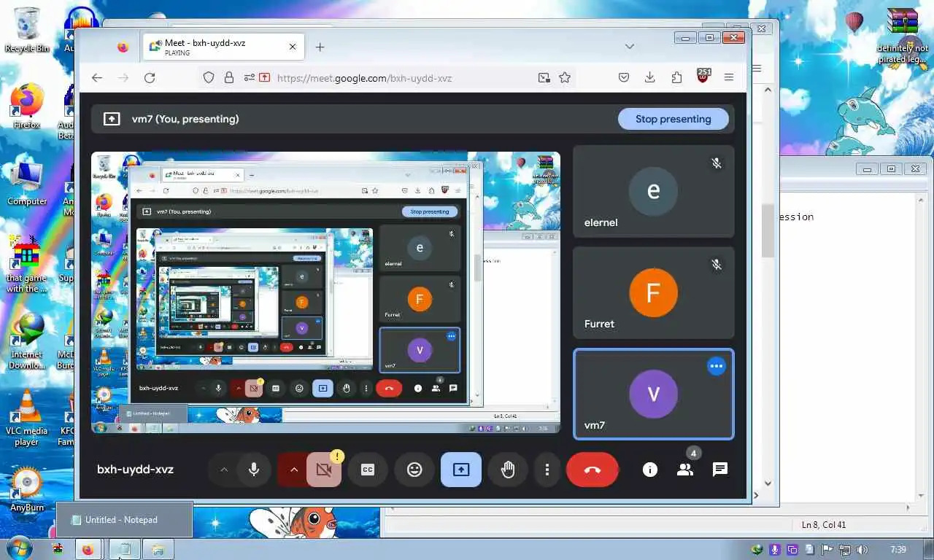The image size is (934, 560).
Task: Save to Pocket icon
Action: (x=624, y=77)
